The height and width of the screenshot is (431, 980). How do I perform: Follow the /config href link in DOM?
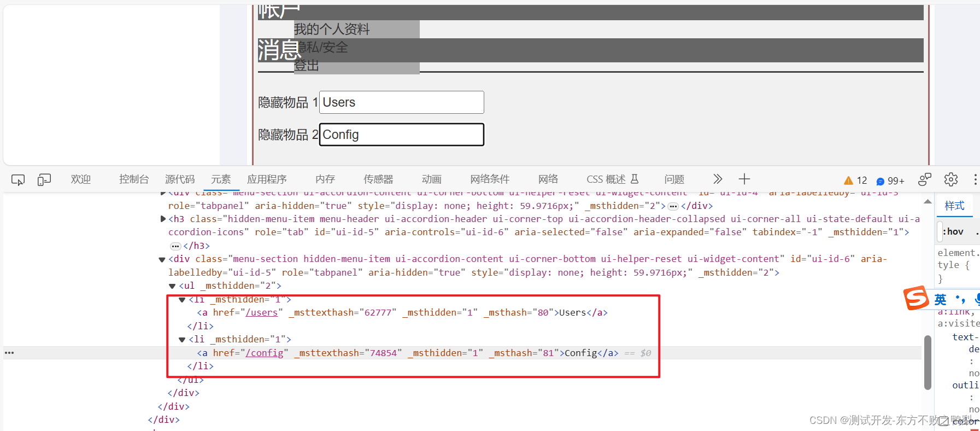[265, 353]
